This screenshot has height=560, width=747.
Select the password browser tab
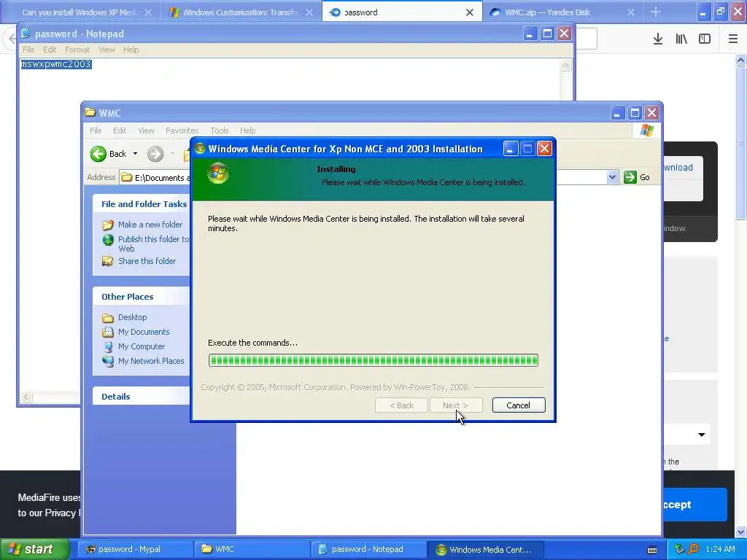pyautogui.click(x=402, y=12)
